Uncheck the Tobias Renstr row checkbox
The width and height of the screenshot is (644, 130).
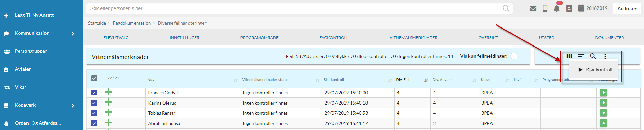(x=94, y=113)
